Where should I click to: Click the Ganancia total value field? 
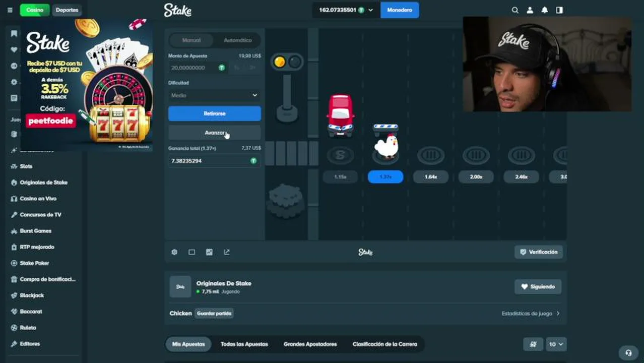[x=215, y=161]
